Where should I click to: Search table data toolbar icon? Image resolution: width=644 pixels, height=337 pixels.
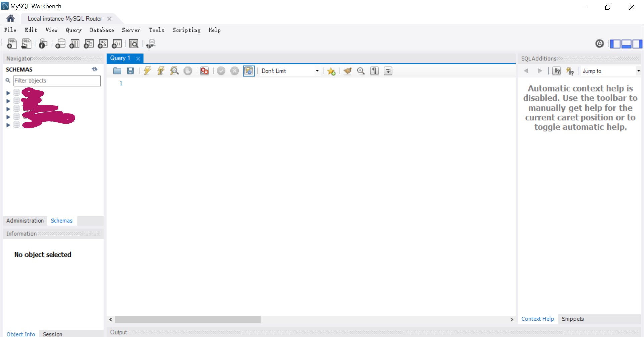pos(133,44)
